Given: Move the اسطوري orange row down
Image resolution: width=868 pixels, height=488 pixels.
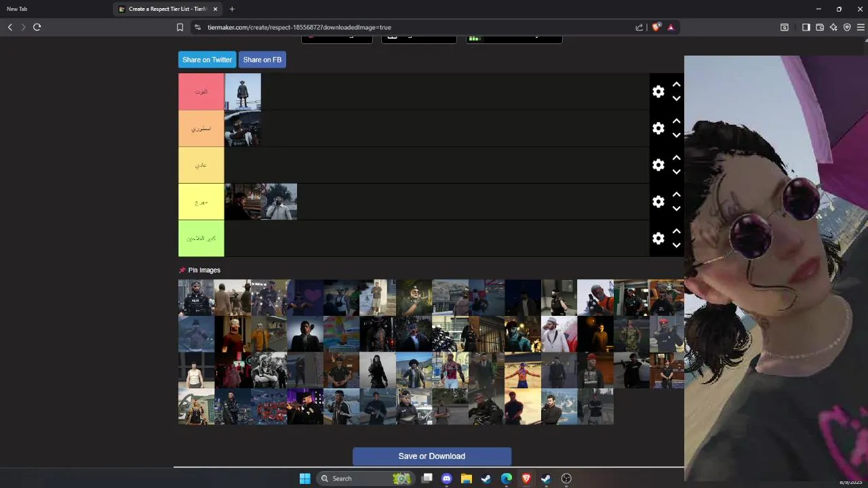Looking at the screenshot, I should point(676,136).
